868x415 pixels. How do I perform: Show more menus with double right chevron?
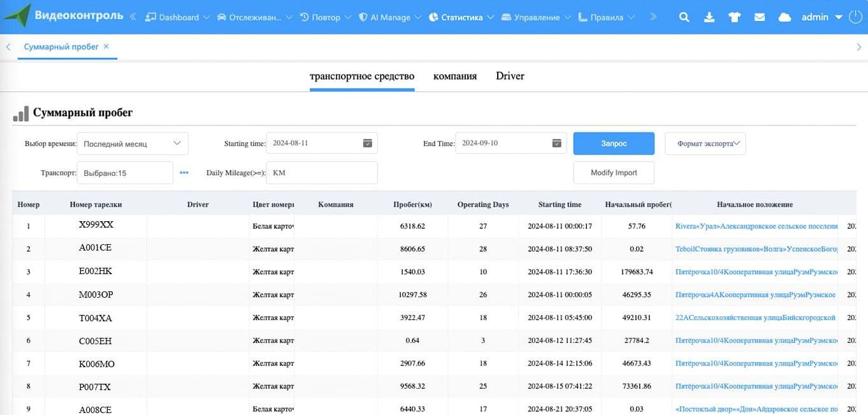[653, 17]
